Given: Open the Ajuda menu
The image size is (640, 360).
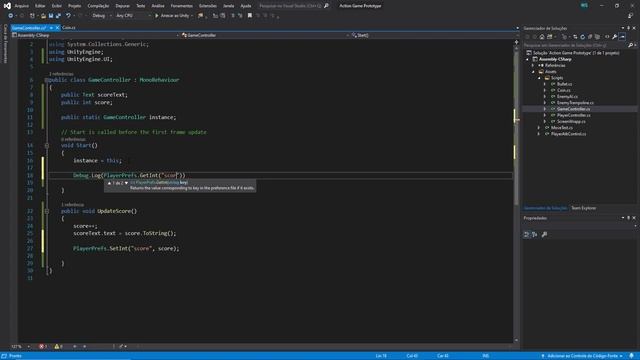Looking at the screenshot, I should pyautogui.click(x=246, y=6).
